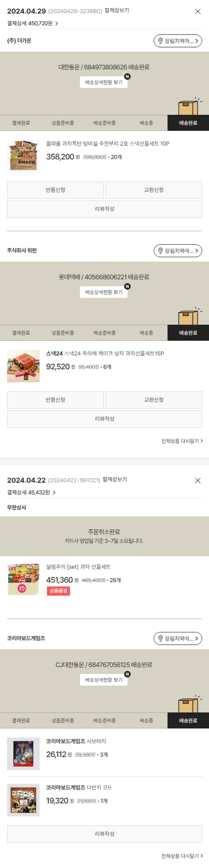View CJ대한통운 delivery tracking details
209x868 pixels.
104,680
